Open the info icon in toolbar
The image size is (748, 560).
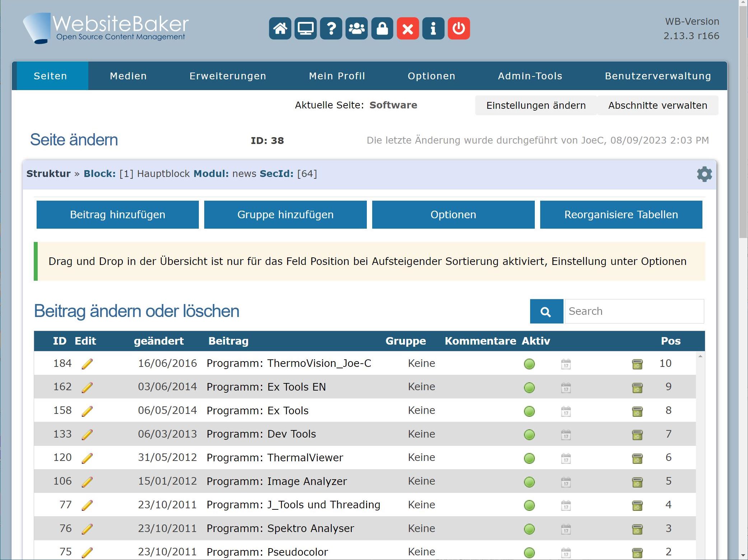tap(433, 28)
